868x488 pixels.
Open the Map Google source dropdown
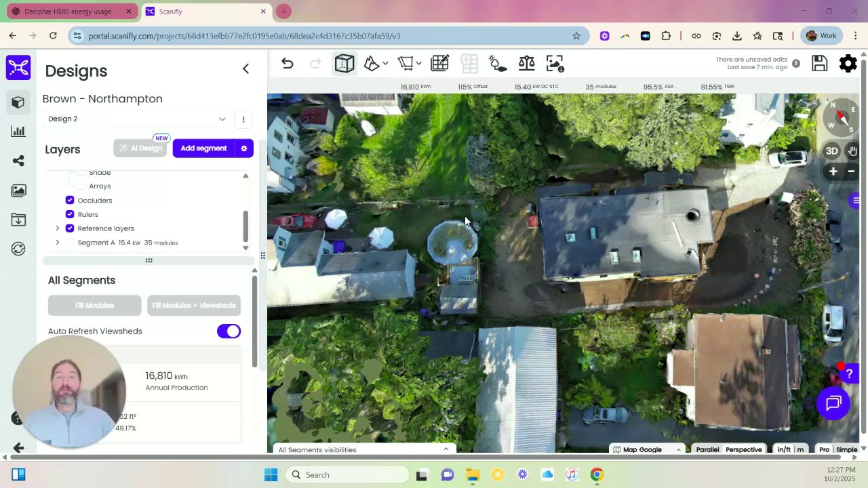[x=647, y=449]
